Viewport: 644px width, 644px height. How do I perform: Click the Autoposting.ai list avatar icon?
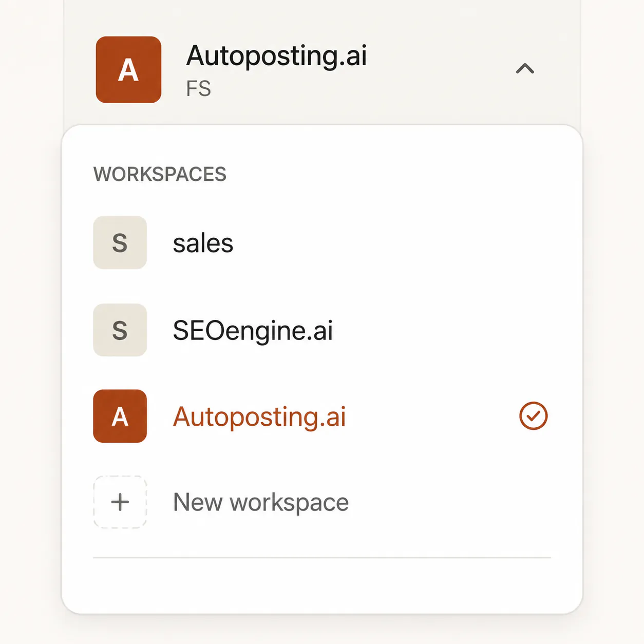[120, 416]
